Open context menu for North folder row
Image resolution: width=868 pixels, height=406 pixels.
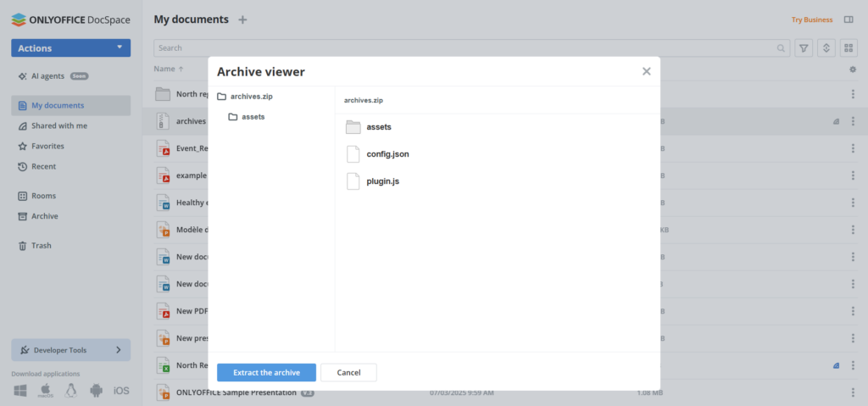click(853, 94)
